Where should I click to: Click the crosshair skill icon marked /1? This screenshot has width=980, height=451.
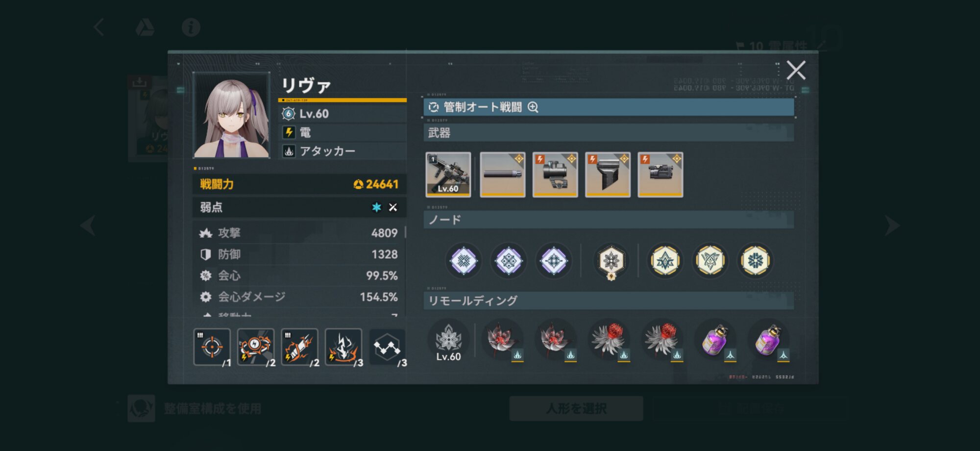(212, 347)
